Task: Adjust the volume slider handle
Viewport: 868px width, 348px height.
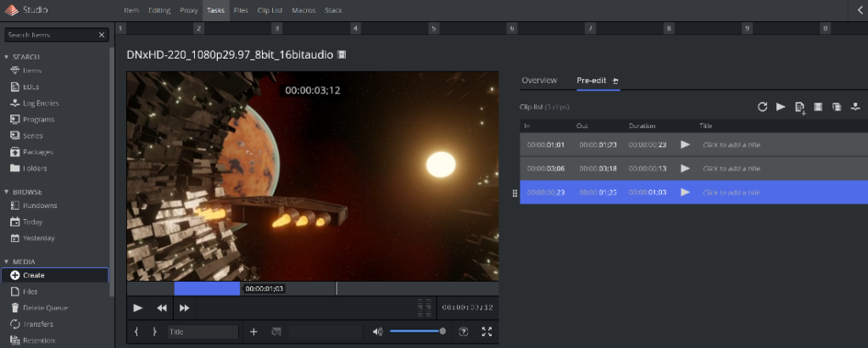Action: [x=442, y=331]
